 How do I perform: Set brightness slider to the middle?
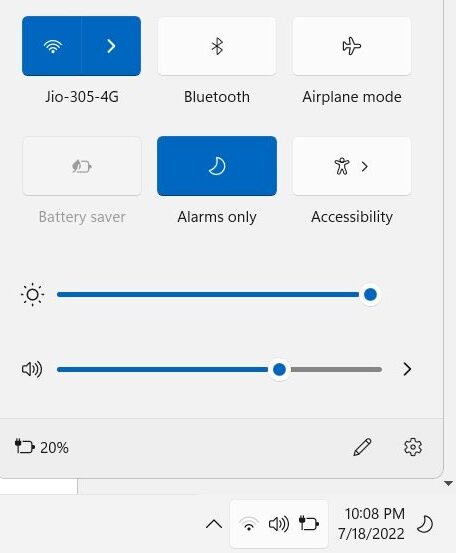(x=219, y=294)
